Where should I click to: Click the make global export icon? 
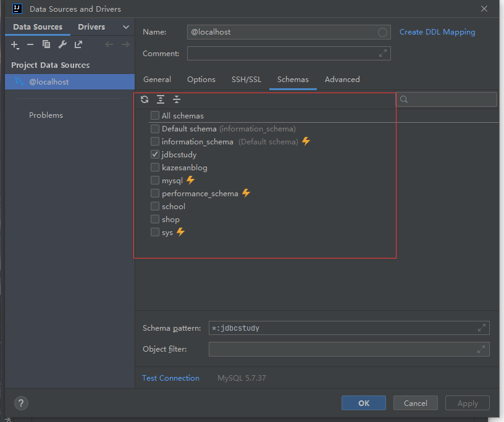tap(78, 44)
